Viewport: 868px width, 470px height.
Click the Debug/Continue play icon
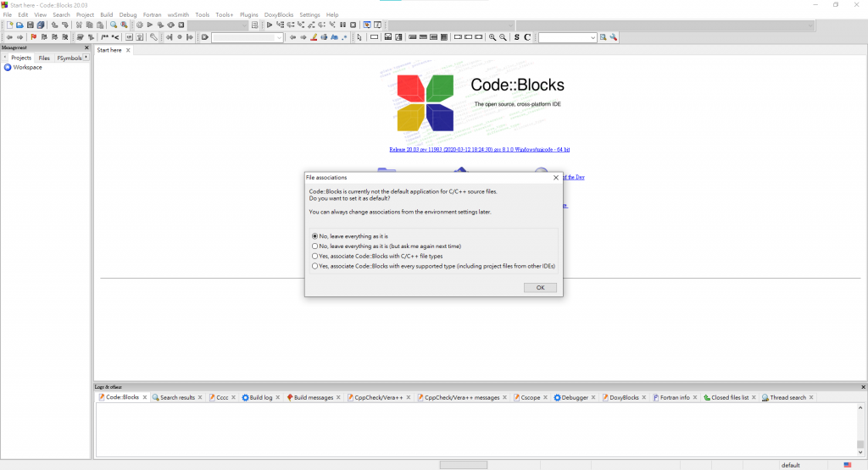click(270, 25)
